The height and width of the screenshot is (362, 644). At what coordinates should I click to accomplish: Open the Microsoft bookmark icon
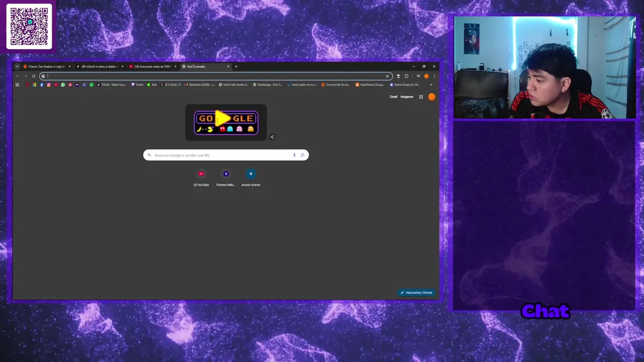[x=34, y=84]
